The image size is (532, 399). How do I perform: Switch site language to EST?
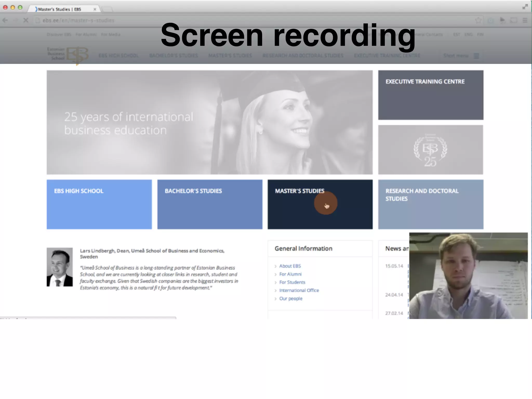[x=457, y=35]
